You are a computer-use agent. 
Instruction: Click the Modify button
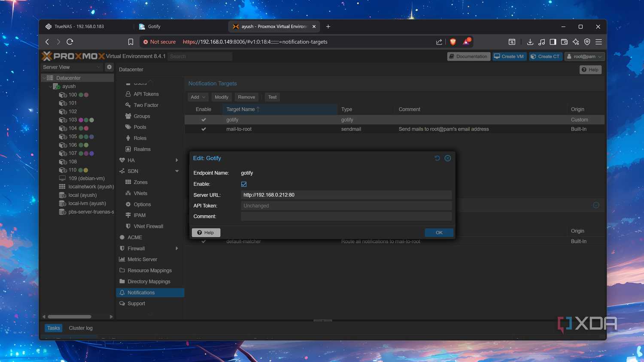click(x=222, y=97)
